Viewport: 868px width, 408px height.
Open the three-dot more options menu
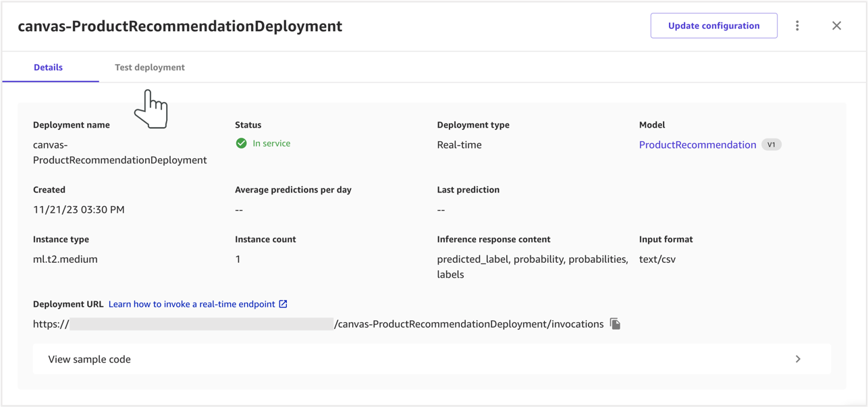[x=797, y=26]
